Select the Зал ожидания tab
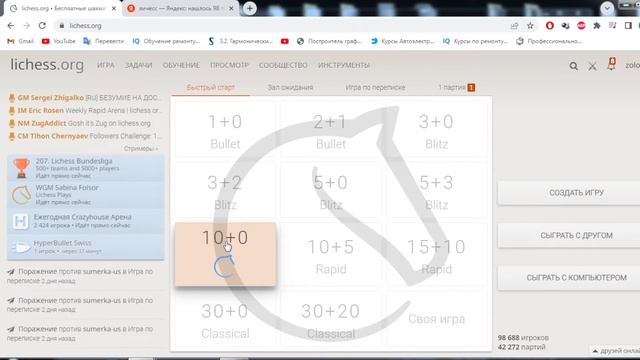Image resolution: width=640 pixels, height=360 pixels. (290, 87)
